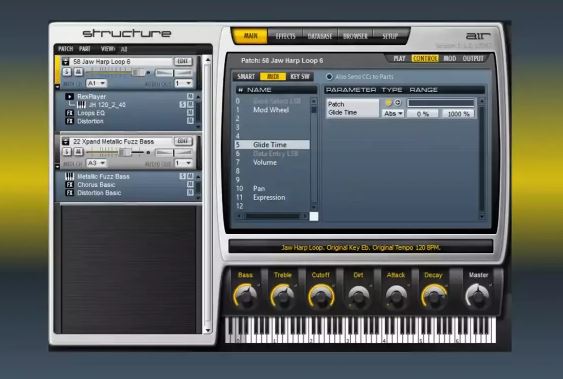Click the Cutoff knob

click(321, 297)
